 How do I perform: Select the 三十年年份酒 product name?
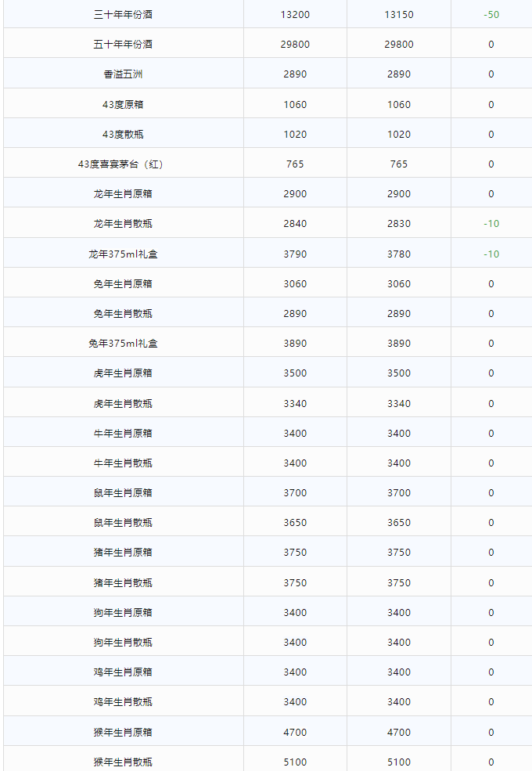click(123, 15)
